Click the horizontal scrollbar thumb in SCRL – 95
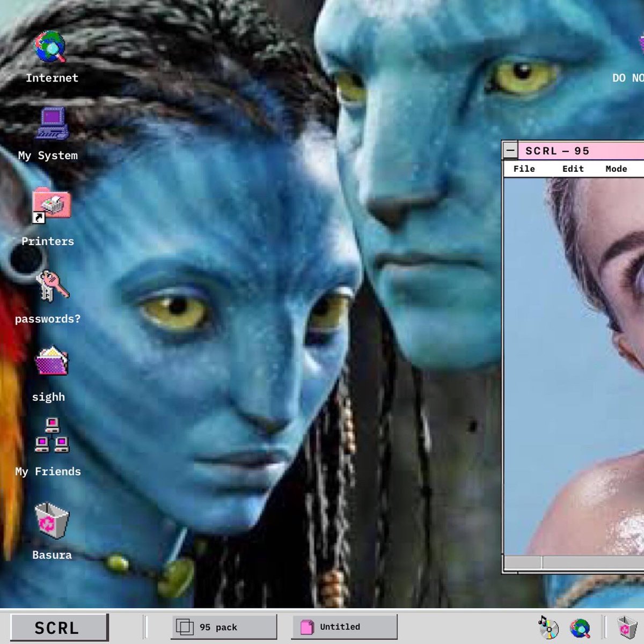 pyautogui.click(x=523, y=562)
